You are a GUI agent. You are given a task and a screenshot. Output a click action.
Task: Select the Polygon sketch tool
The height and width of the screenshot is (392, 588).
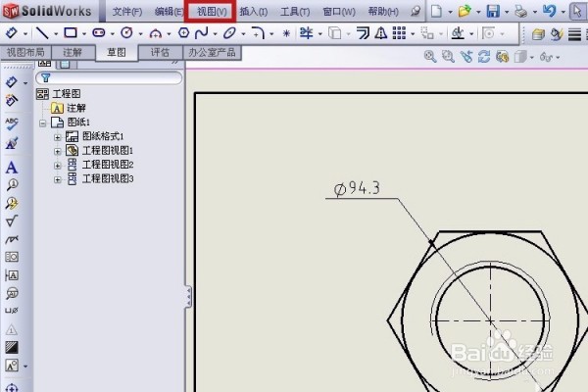pyautogui.click(x=184, y=33)
